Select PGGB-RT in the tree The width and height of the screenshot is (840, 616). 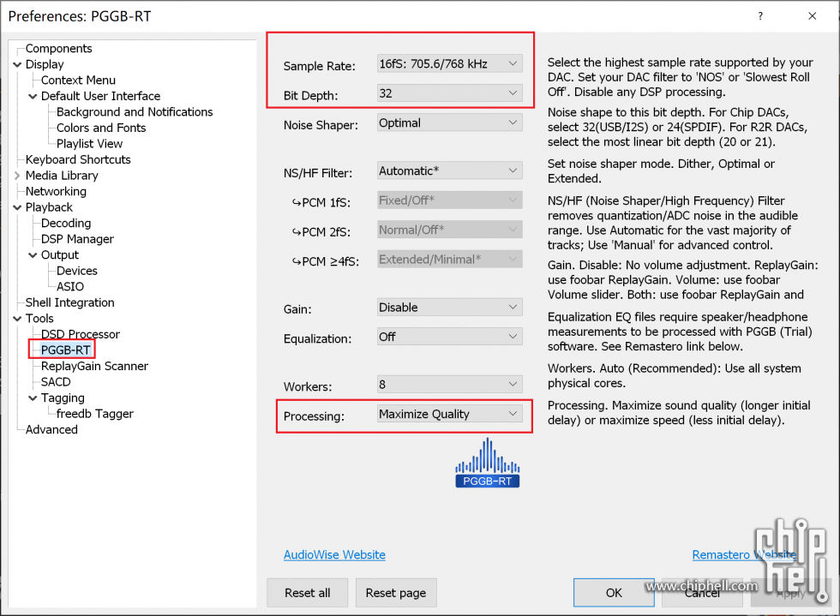coord(65,350)
